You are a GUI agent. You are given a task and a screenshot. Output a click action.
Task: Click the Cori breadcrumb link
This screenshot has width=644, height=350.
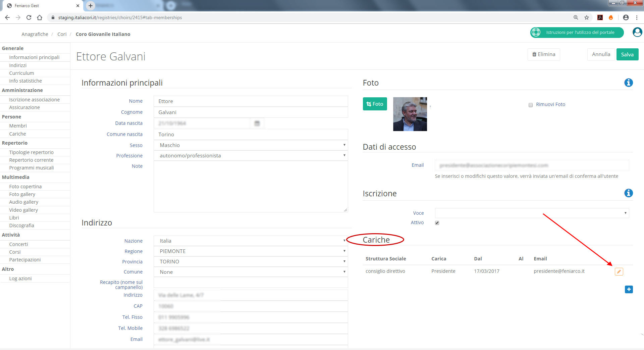click(62, 34)
